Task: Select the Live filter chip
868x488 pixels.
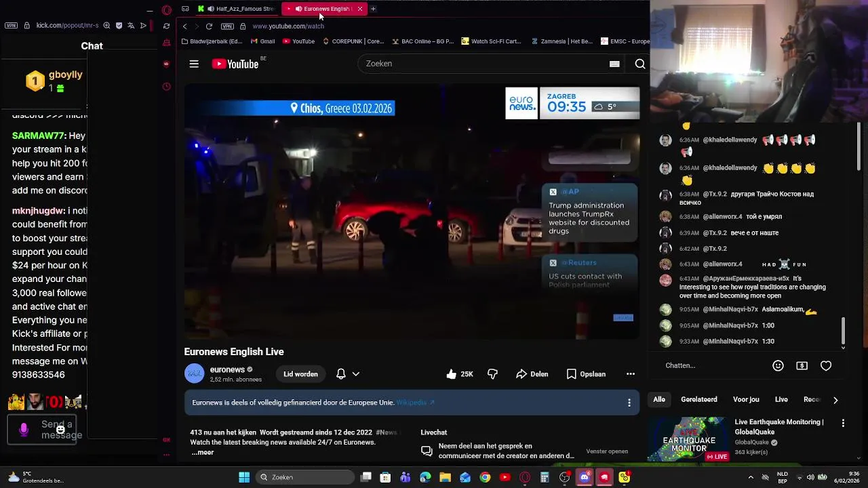Action: coord(781,400)
